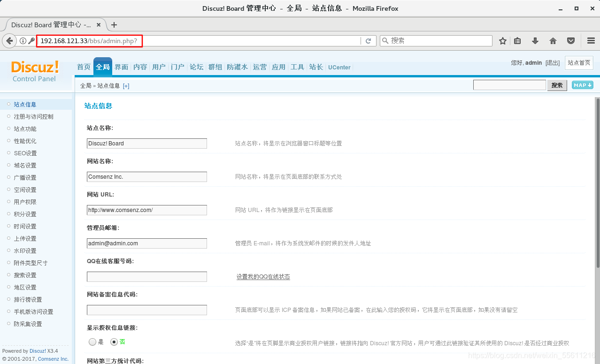Open the 群组 top menu
This screenshot has width=600, height=364.
click(215, 67)
